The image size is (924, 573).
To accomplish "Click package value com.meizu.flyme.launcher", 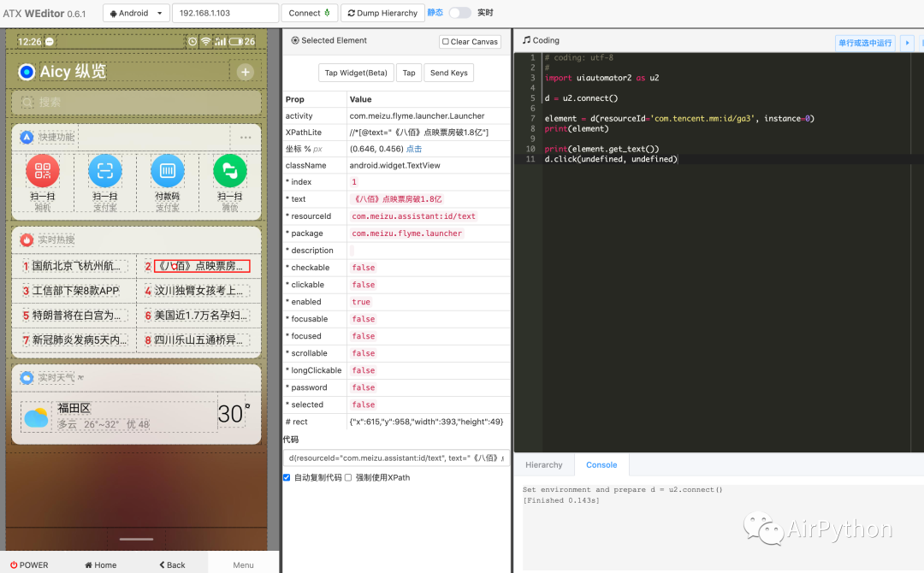I will pyautogui.click(x=406, y=233).
